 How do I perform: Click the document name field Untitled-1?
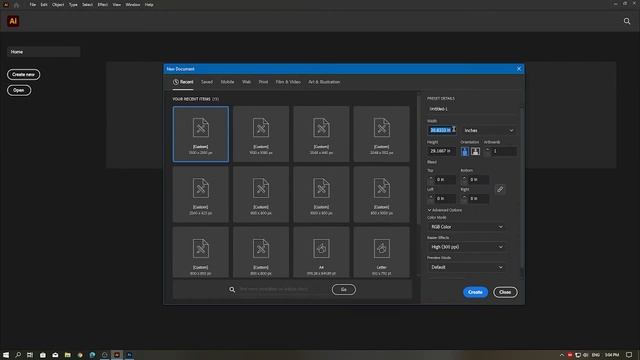pyautogui.click(x=472, y=109)
